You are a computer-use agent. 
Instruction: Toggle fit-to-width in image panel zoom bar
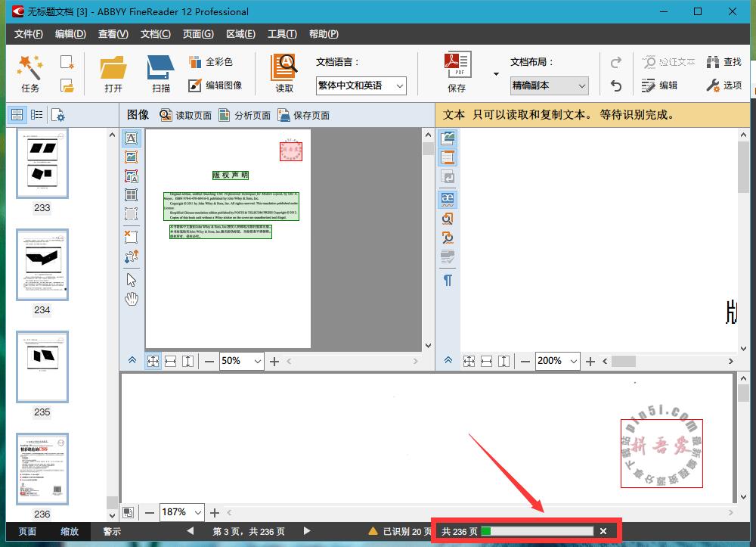(x=170, y=362)
